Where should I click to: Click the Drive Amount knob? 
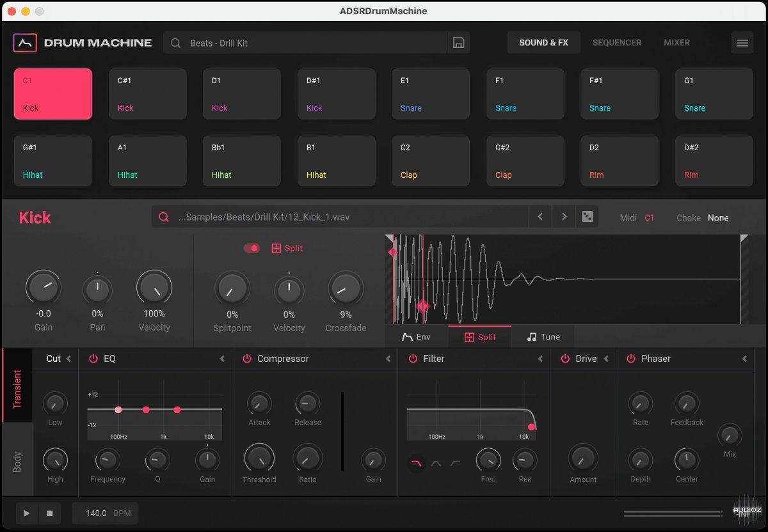pos(583,458)
